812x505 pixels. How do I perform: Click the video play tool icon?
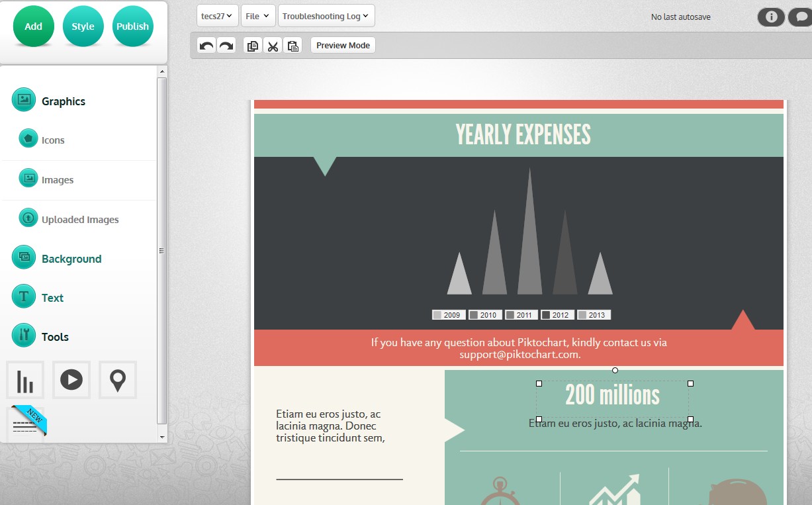click(x=71, y=380)
